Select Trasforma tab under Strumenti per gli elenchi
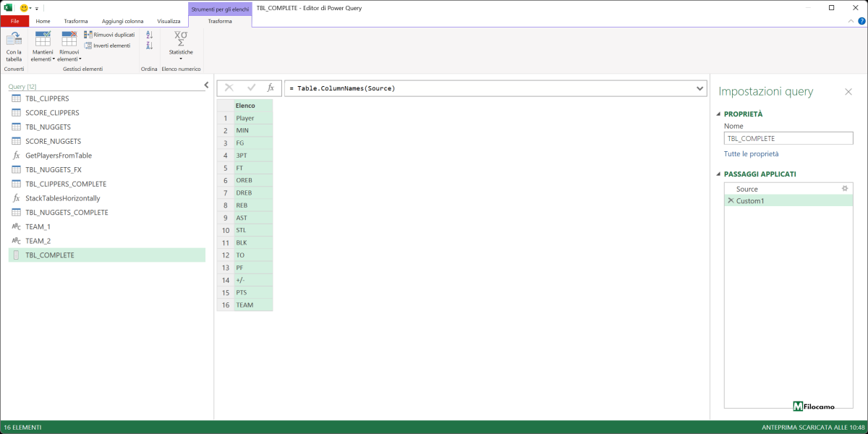Screen dimensions: 868x434 (220, 22)
